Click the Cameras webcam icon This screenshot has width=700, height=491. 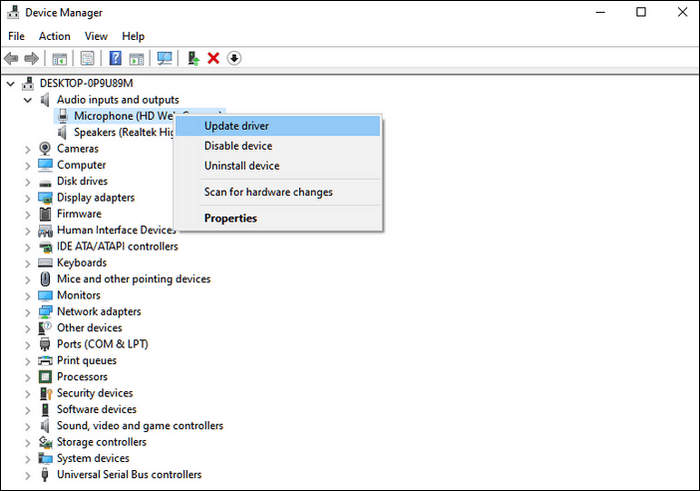(45, 148)
